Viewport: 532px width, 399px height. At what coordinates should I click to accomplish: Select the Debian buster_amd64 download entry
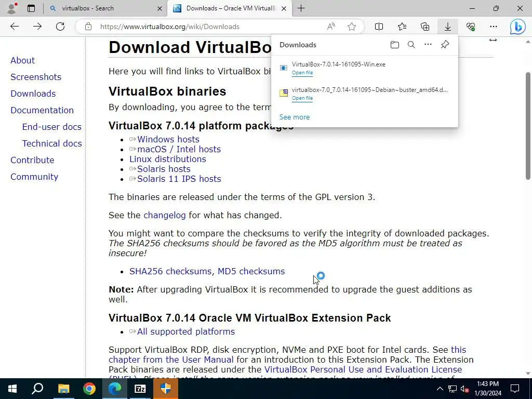pos(364,94)
